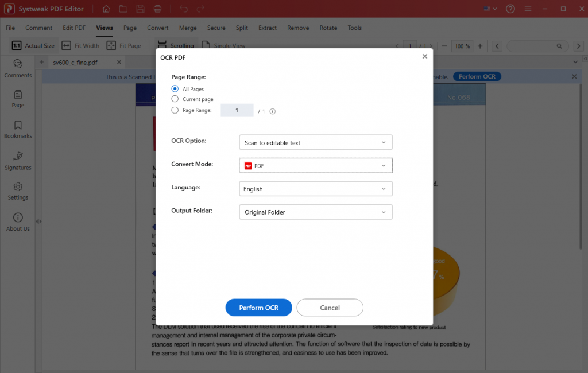Choose the Page Range radio option

tap(175, 110)
